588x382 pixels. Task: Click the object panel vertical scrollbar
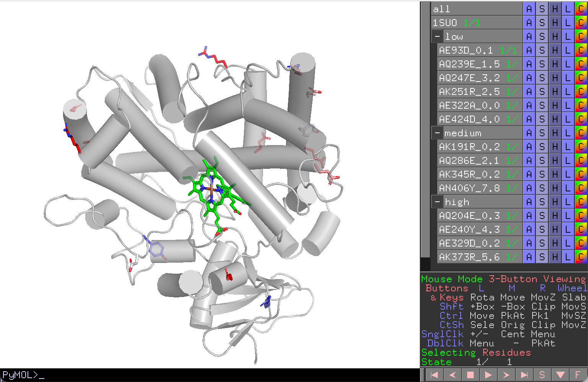coord(425,130)
